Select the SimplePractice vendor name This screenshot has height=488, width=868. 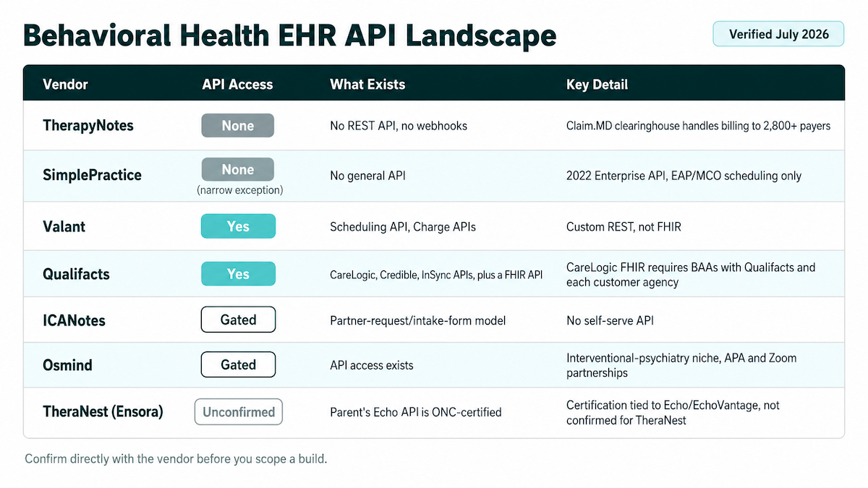(92, 176)
